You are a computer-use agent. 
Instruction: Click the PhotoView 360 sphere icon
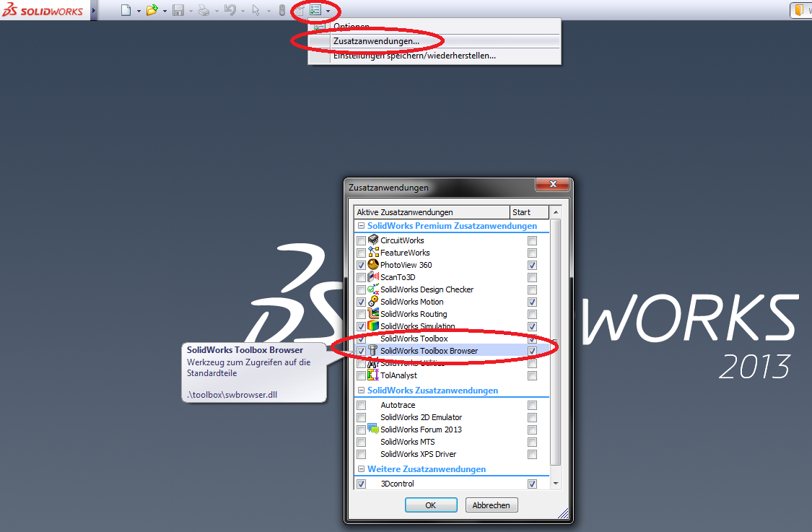coord(373,264)
